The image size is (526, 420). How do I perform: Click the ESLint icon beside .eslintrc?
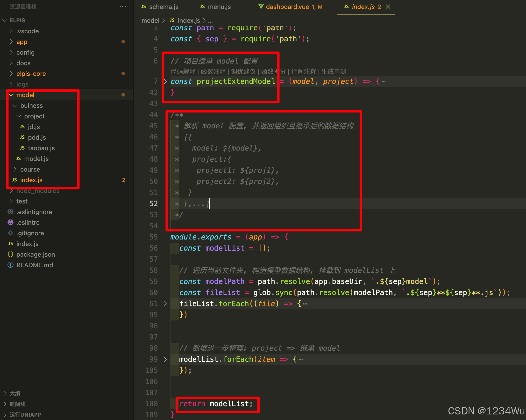[10, 223]
